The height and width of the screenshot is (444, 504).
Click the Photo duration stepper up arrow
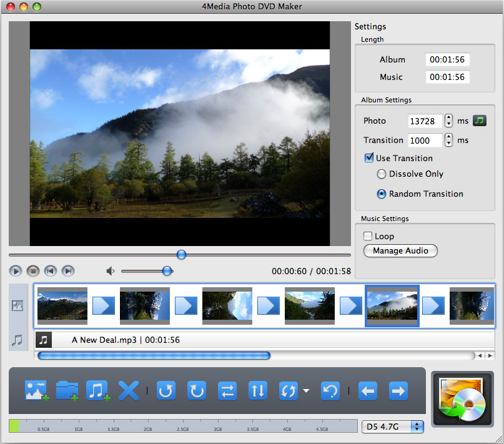pyautogui.click(x=448, y=117)
